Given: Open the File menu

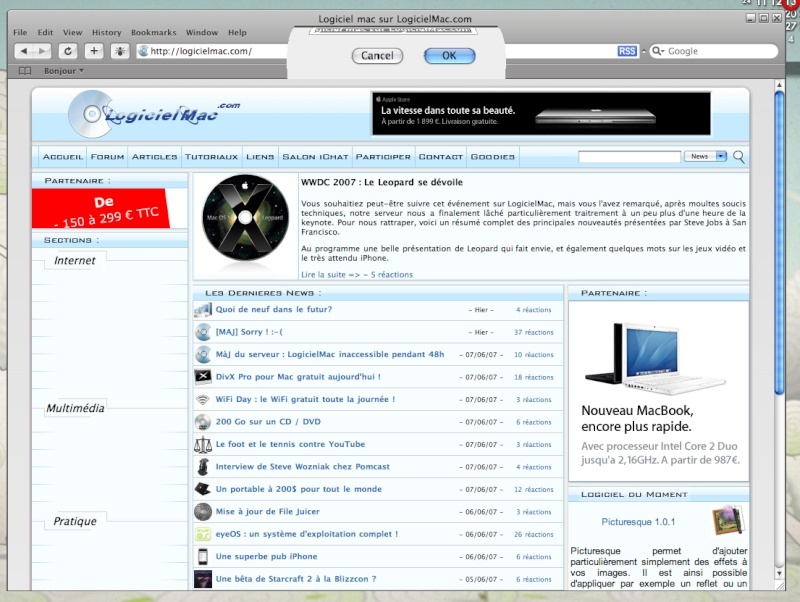Looking at the screenshot, I should pos(20,32).
